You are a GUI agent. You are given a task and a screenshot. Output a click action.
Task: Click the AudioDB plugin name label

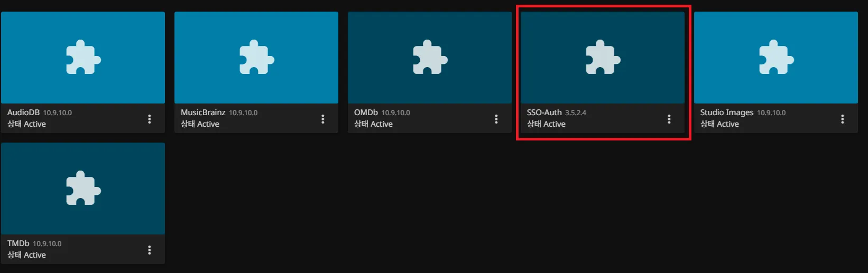(x=23, y=112)
